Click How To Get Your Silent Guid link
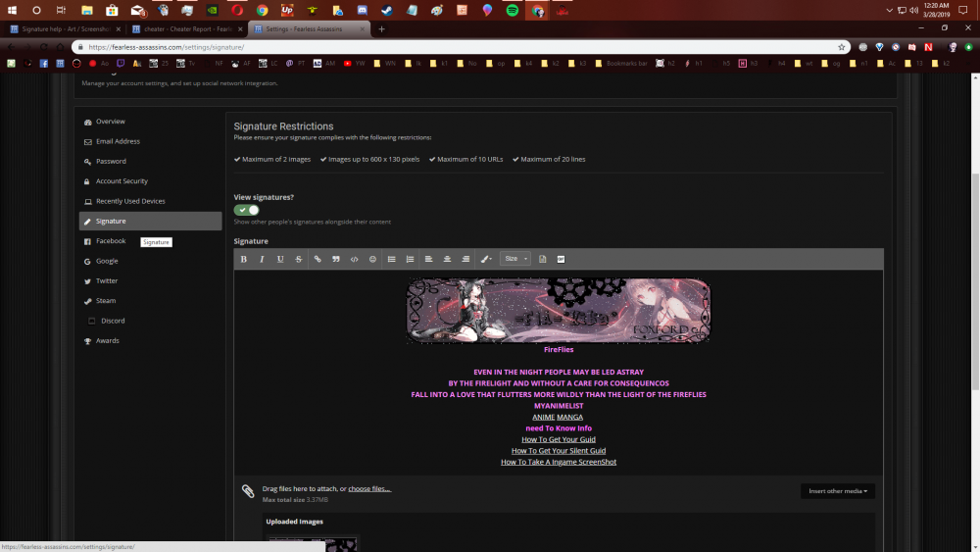The width and height of the screenshot is (980, 552). [559, 451]
